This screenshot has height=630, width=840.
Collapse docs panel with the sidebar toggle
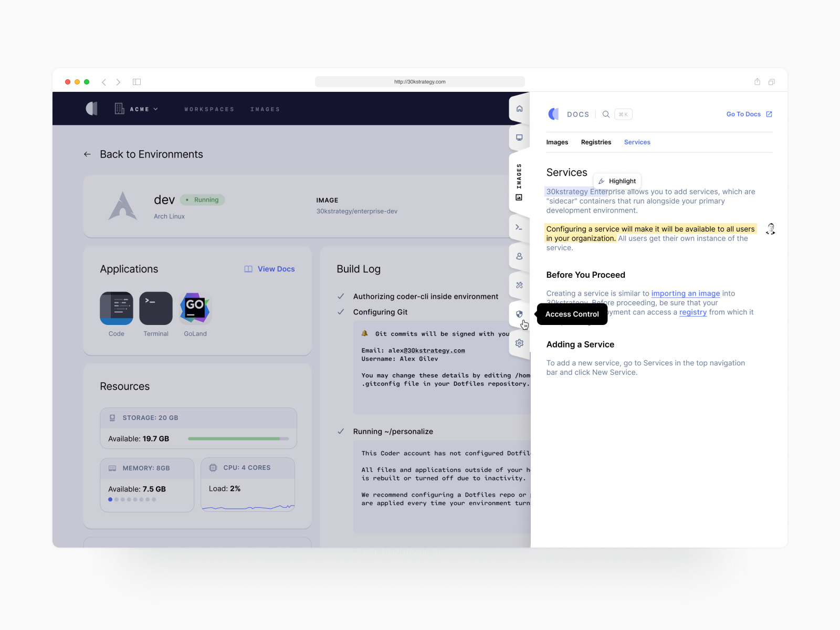pos(136,82)
